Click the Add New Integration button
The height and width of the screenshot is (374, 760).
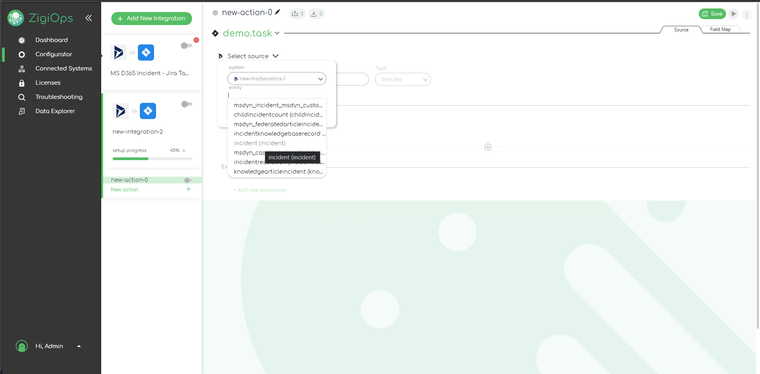(x=152, y=18)
